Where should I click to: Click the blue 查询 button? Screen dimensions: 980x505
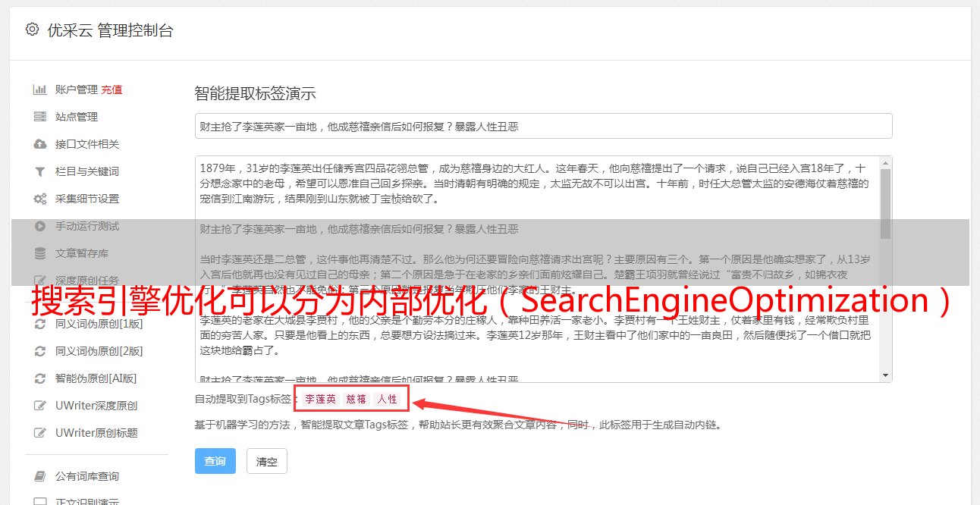point(215,461)
